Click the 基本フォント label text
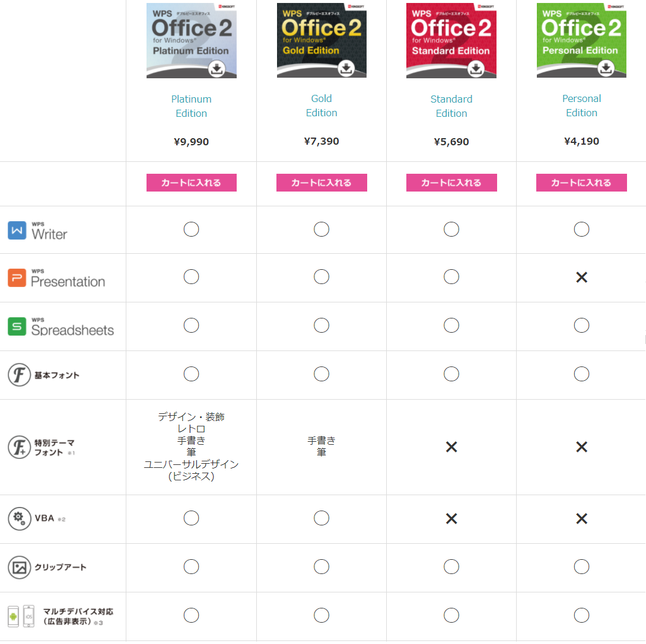Viewport: 646px width, 644px height. pyautogui.click(x=57, y=375)
